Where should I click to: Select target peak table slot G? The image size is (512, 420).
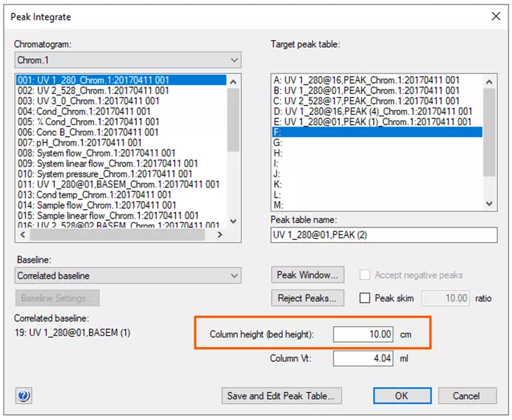pos(278,143)
